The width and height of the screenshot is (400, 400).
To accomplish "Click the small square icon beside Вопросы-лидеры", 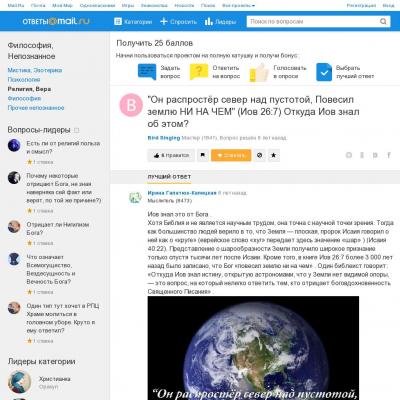I will tap(76, 130).
